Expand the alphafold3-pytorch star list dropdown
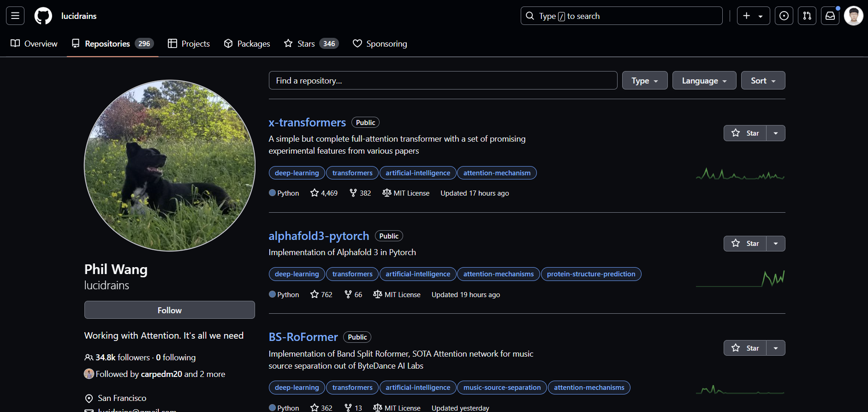868x412 pixels. pyautogui.click(x=776, y=244)
